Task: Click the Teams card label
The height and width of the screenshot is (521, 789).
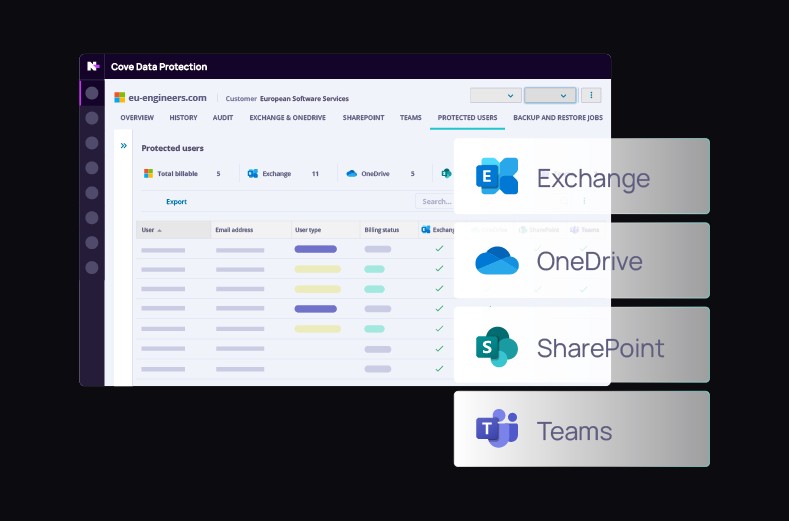Action: (x=575, y=431)
